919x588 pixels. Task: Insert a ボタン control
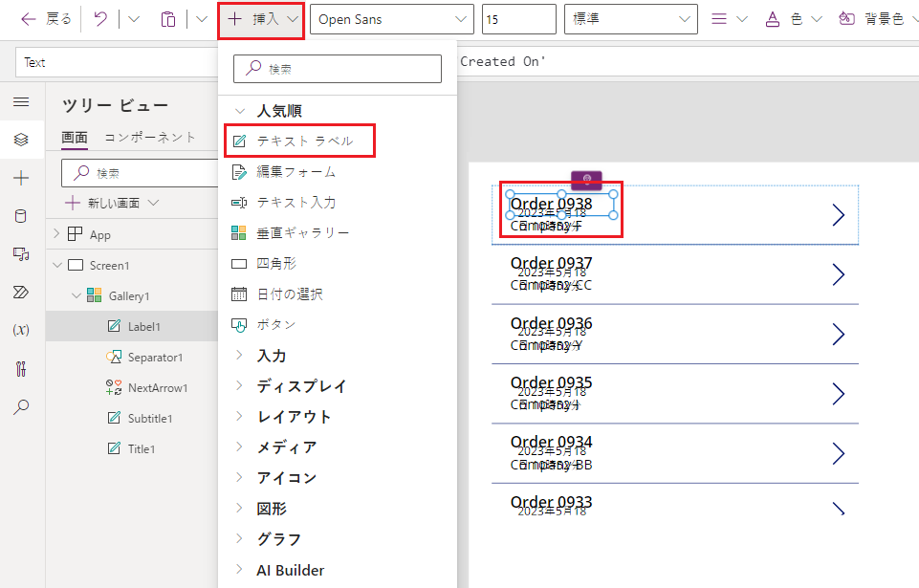pyautogui.click(x=264, y=324)
